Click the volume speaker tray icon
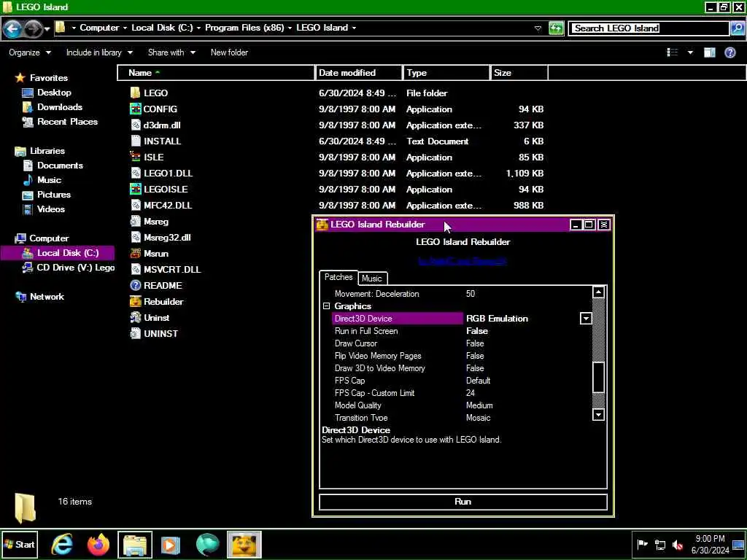Image resolution: width=747 pixels, height=560 pixels. [676, 544]
